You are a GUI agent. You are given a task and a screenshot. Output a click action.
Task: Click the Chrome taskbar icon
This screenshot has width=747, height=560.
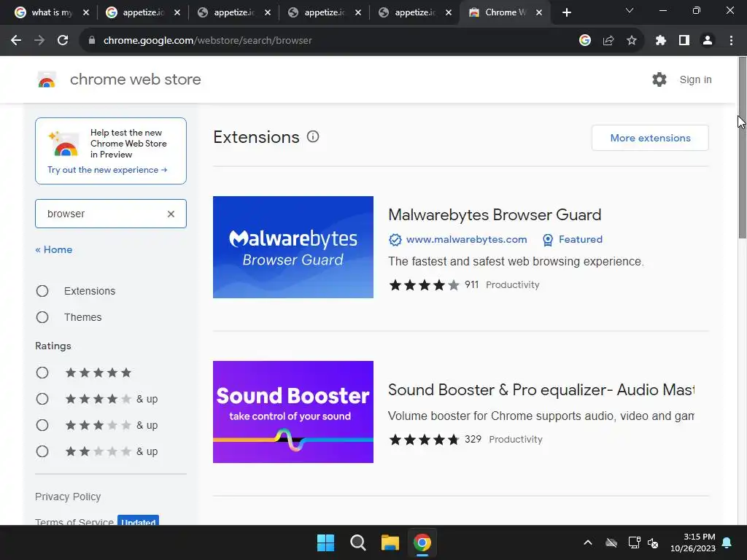pos(422,542)
